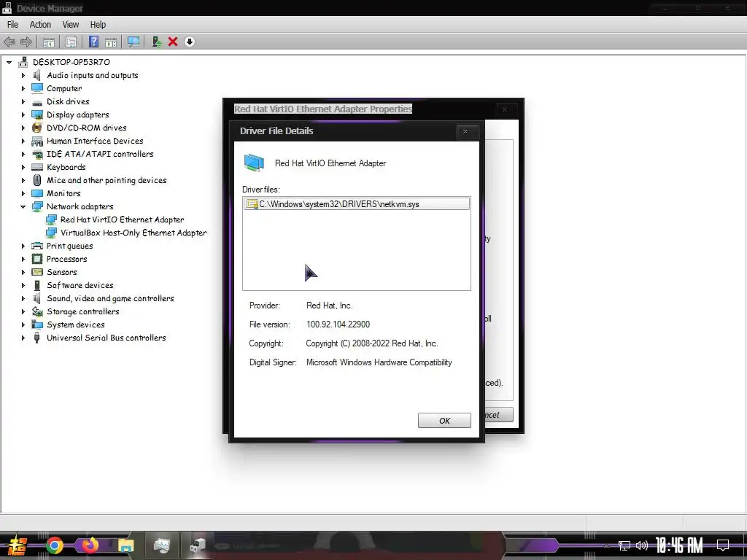The image size is (747, 560).
Task: Expand the Sensors category arrow
Action: pos(23,273)
